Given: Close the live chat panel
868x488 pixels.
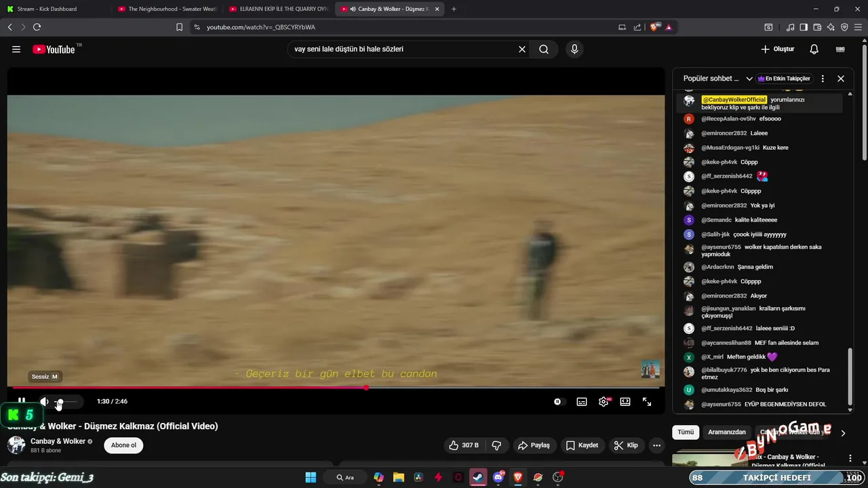Looking at the screenshot, I should tap(841, 79).
